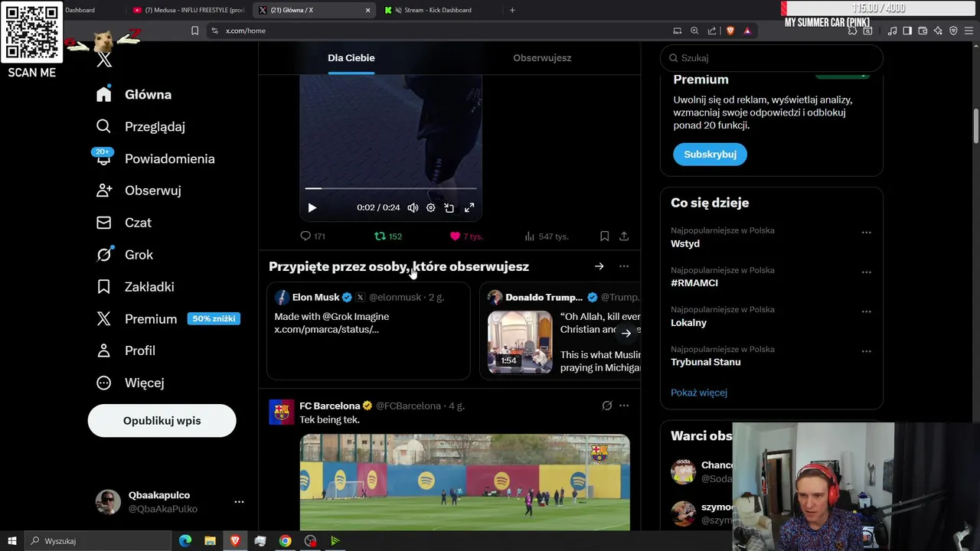Open options for Wstyd trend
Image resolution: width=980 pixels, height=551 pixels.
click(x=866, y=233)
